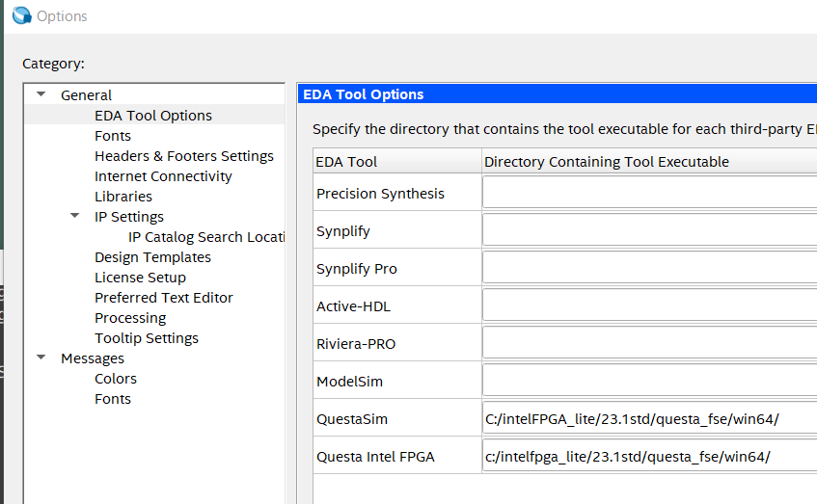Open the Fonts category under General
The image size is (817, 504).
(x=113, y=136)
